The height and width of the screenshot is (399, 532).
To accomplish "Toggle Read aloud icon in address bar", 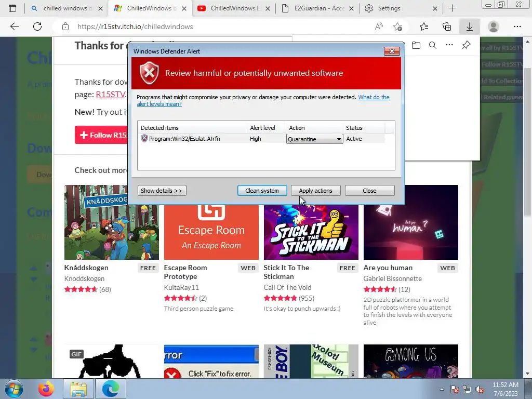I will [379, 26].
